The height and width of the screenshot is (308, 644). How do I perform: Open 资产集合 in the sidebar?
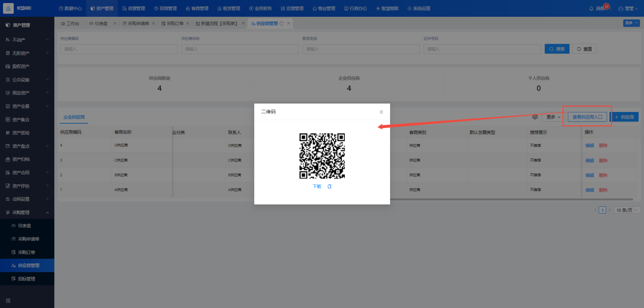(x=27, y=120)
